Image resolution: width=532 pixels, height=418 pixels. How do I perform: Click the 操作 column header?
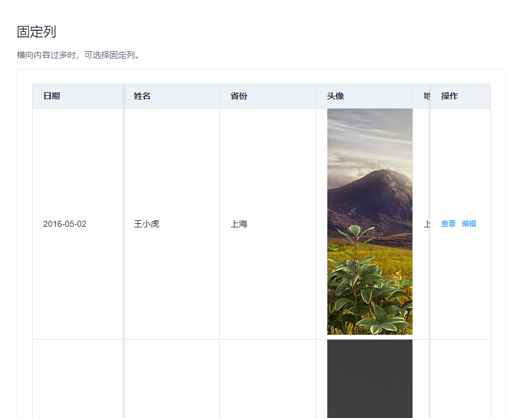[x=460, y=97]
